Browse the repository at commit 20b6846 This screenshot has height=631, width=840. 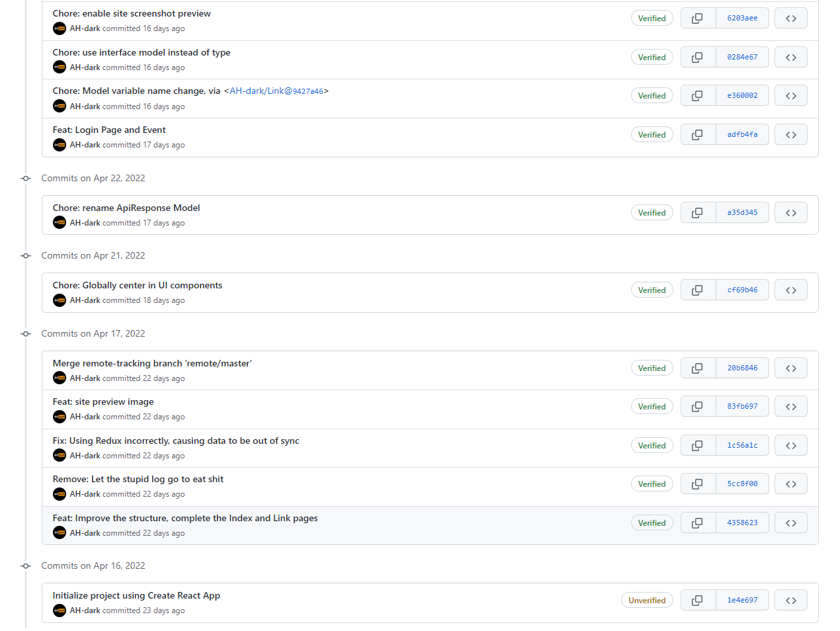[790, 368]
